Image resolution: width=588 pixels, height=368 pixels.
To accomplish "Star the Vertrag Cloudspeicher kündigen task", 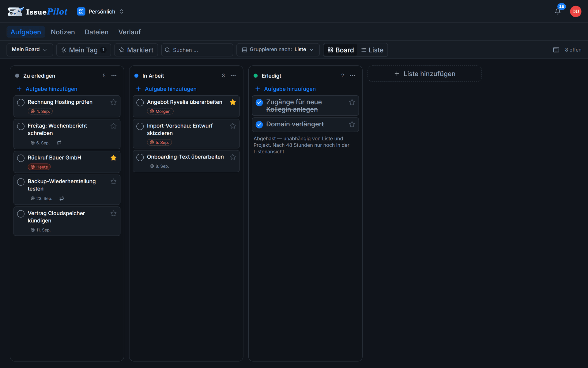I will (113, 213).
